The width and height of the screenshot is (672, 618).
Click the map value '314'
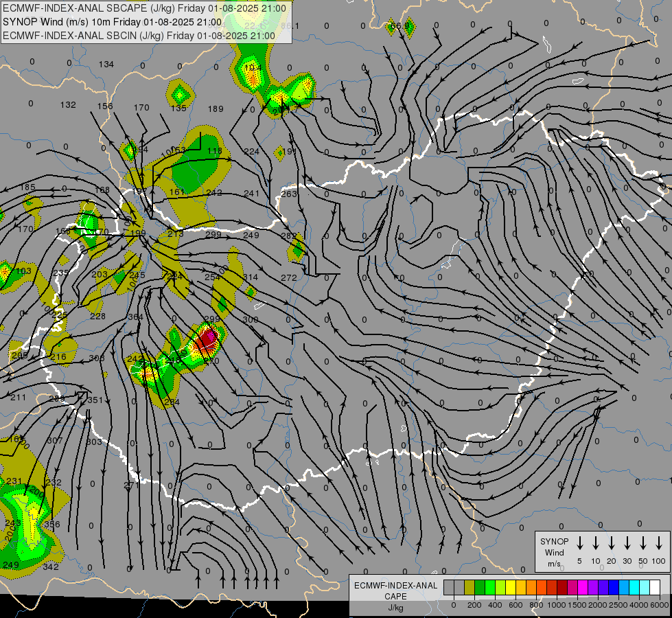[x=251, y=277]
